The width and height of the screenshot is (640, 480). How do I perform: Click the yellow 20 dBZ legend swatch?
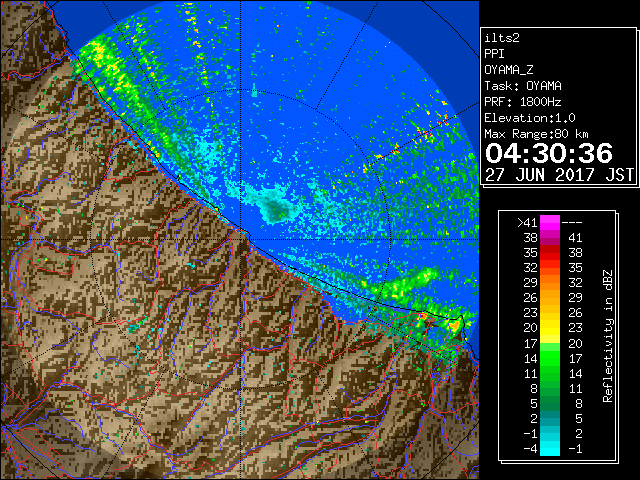[550, 328]
